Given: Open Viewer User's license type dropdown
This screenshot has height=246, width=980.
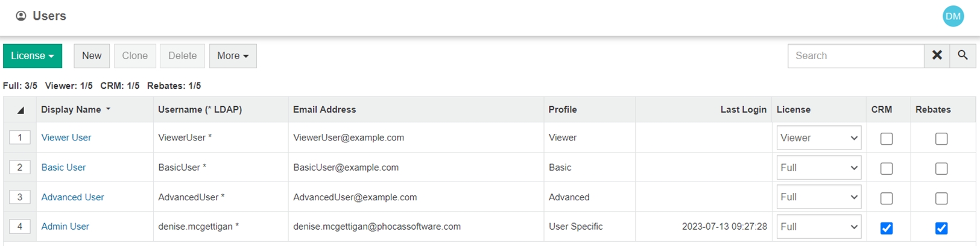Looking at the screenshot, I should pos(818,138).
